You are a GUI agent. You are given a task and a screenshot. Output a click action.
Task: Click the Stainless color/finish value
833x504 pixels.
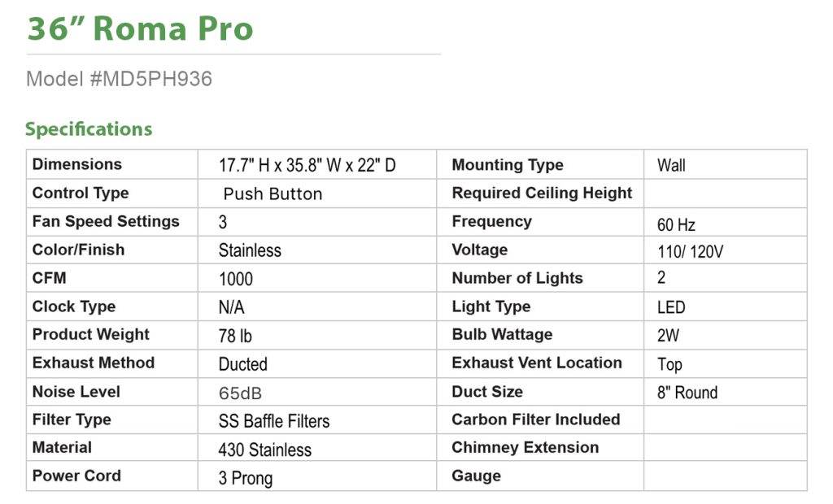250,250
